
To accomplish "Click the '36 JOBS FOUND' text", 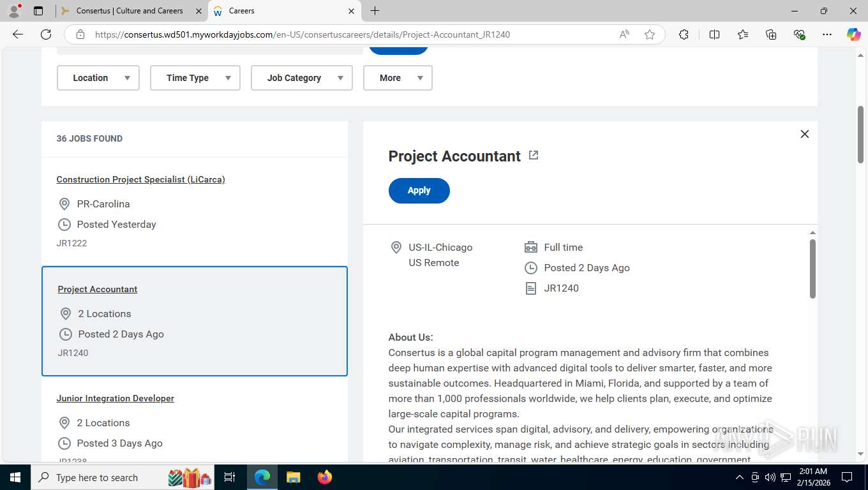I will (89, 138).
